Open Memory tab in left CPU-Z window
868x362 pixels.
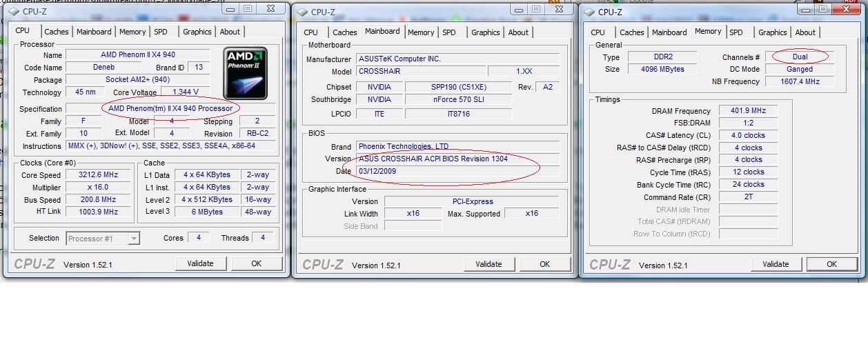tap(132, 32)
